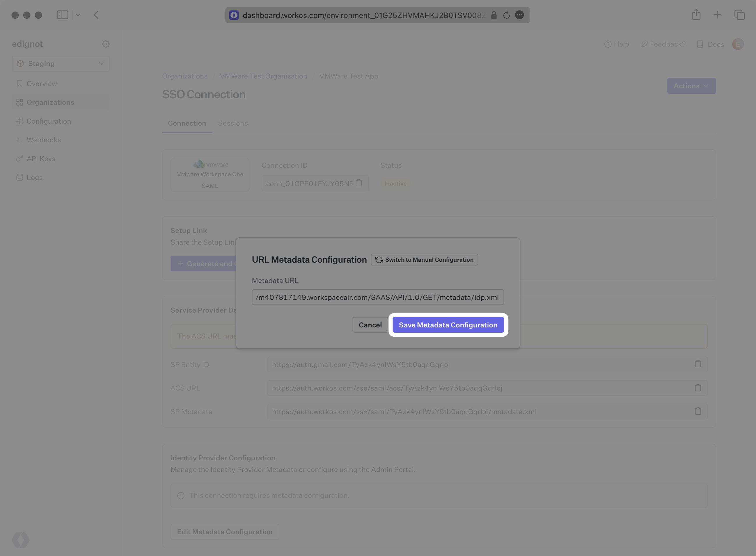Reload the page with the refresh icon
Screen dimensions: 756x556
pos(506,15)
